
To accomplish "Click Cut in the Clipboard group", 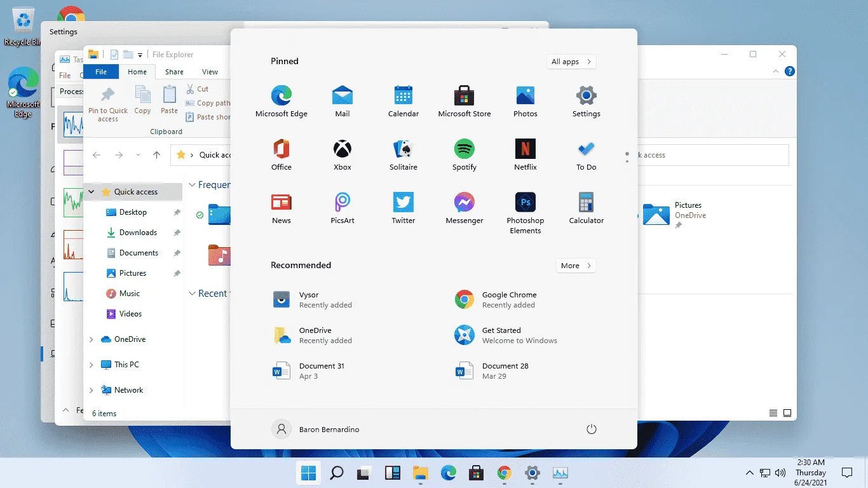I will [197, 89].
